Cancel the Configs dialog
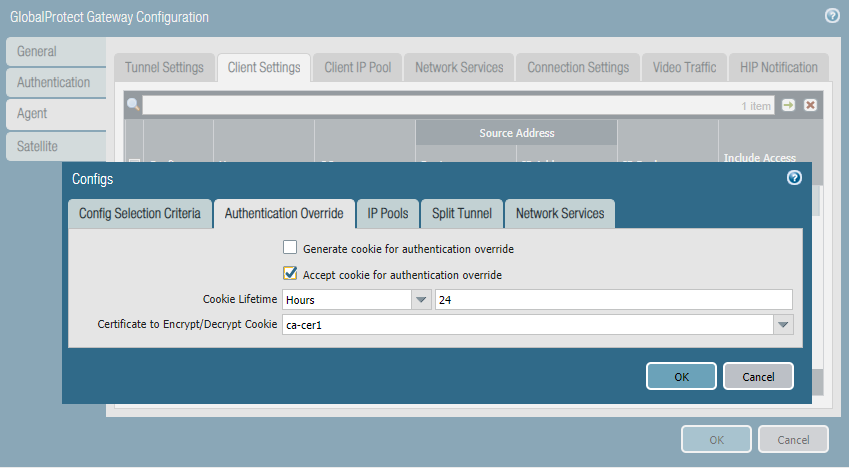This screenshot has width=849, height=468. (757, 376)
